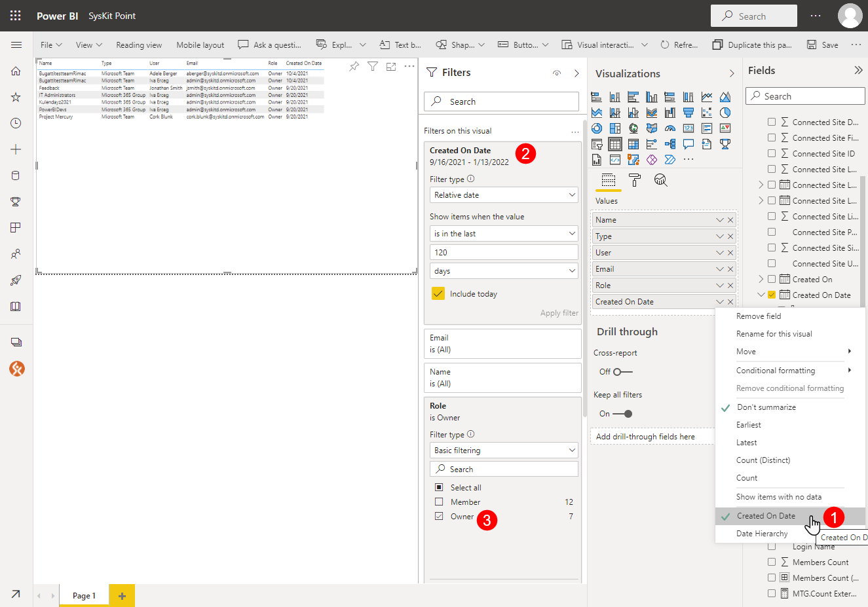Select the donut chart visualization icon

597,128
